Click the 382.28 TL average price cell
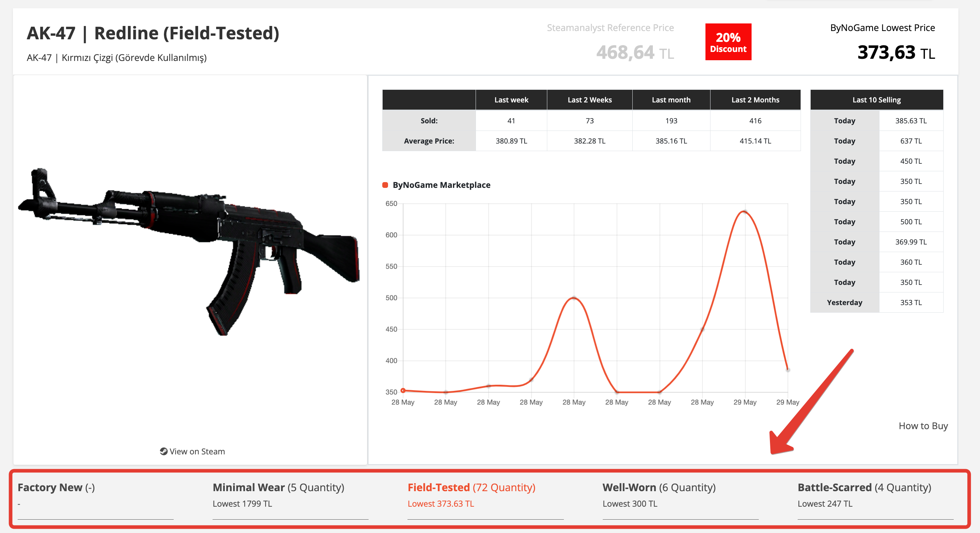The height and width of the screenshot is (533, 980). 590,141
